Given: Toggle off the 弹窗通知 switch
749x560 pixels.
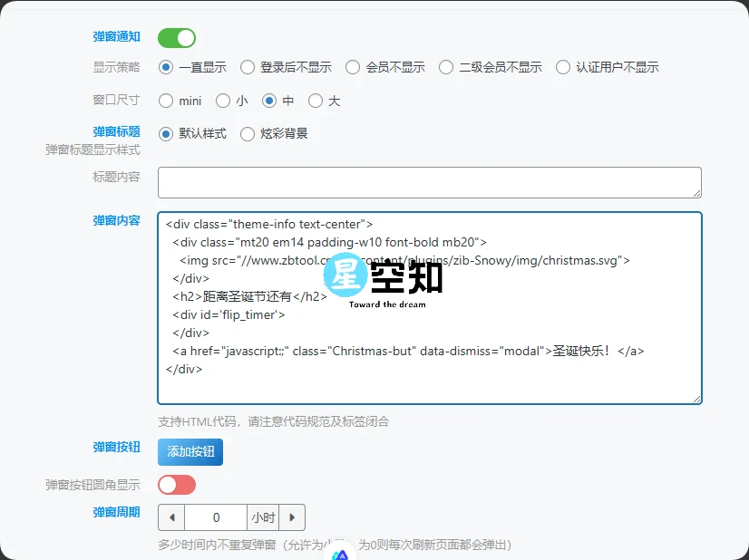Looking at the screenshot, I should click(x=176, y=37).
